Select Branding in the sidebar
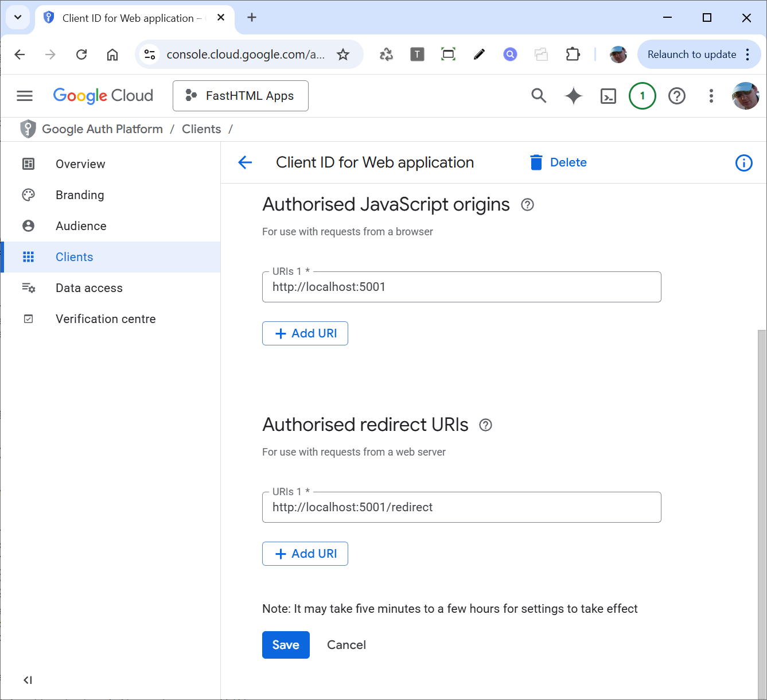The height and width of the screenshot is (700, 767). [x=80, y=195]
